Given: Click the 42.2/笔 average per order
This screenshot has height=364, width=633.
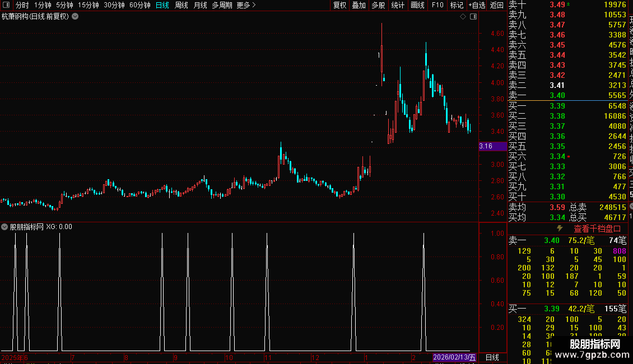Looking at the screenshot, I should tap(581, 309).
